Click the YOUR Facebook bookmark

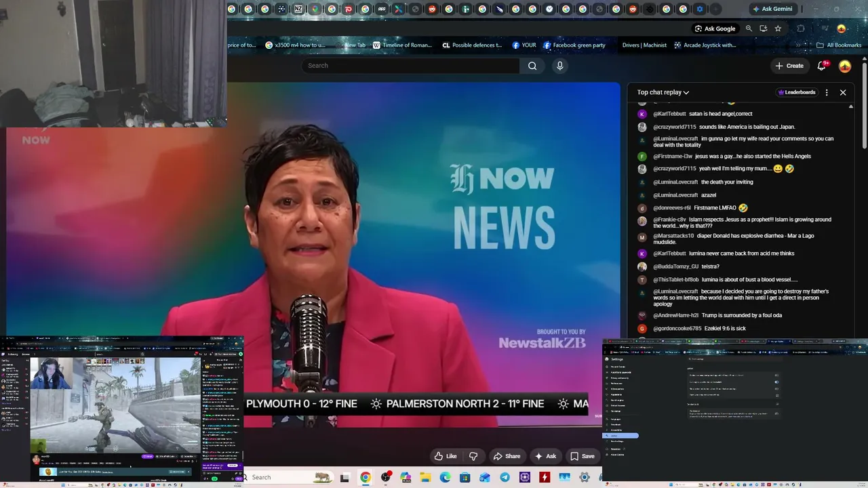(x=524, y=45)
